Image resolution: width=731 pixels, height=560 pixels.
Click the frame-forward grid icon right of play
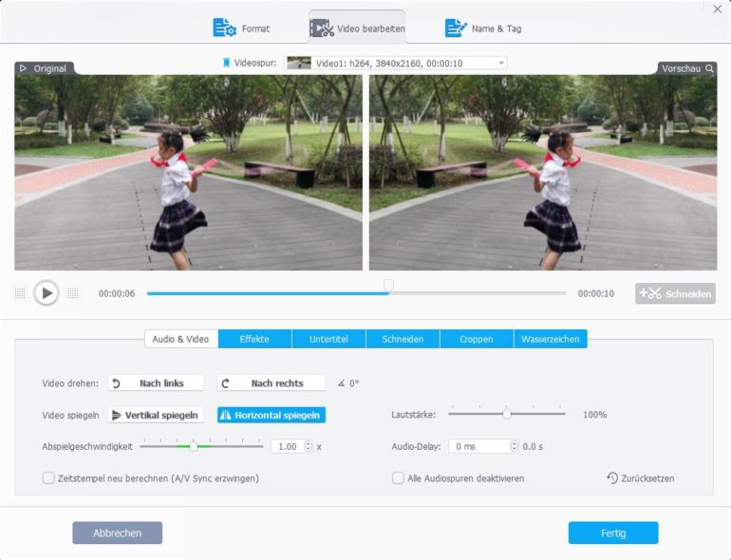73,293
